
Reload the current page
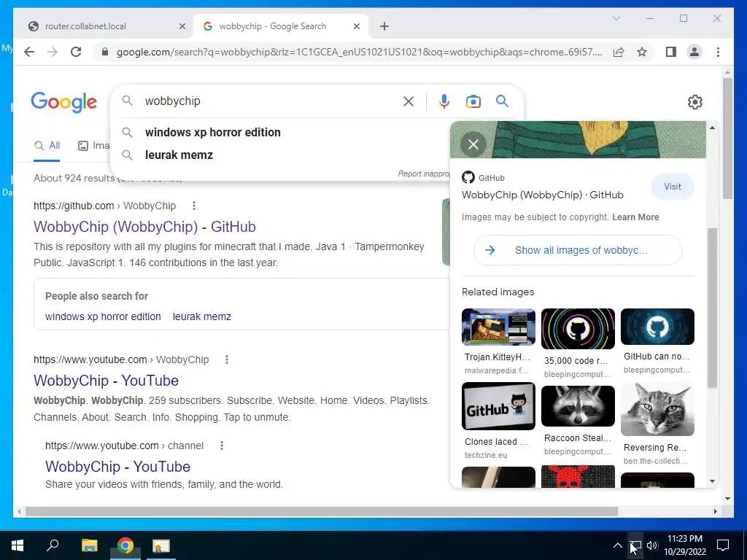click(76, 52)
